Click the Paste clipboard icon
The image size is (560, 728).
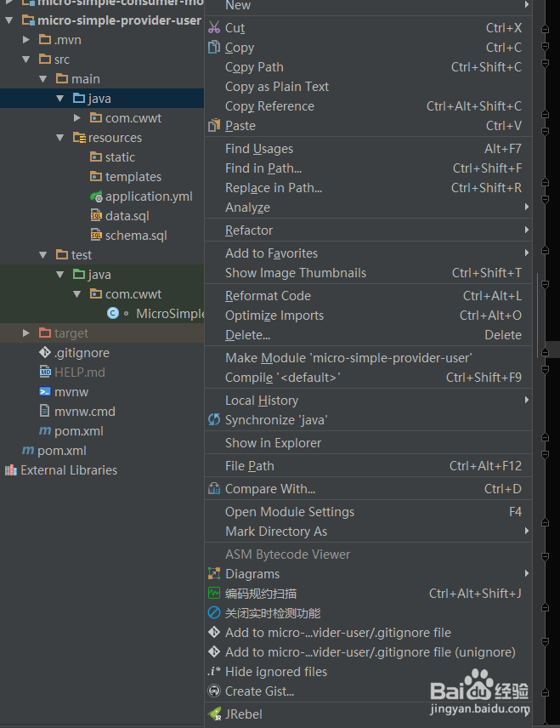(214, 126)
